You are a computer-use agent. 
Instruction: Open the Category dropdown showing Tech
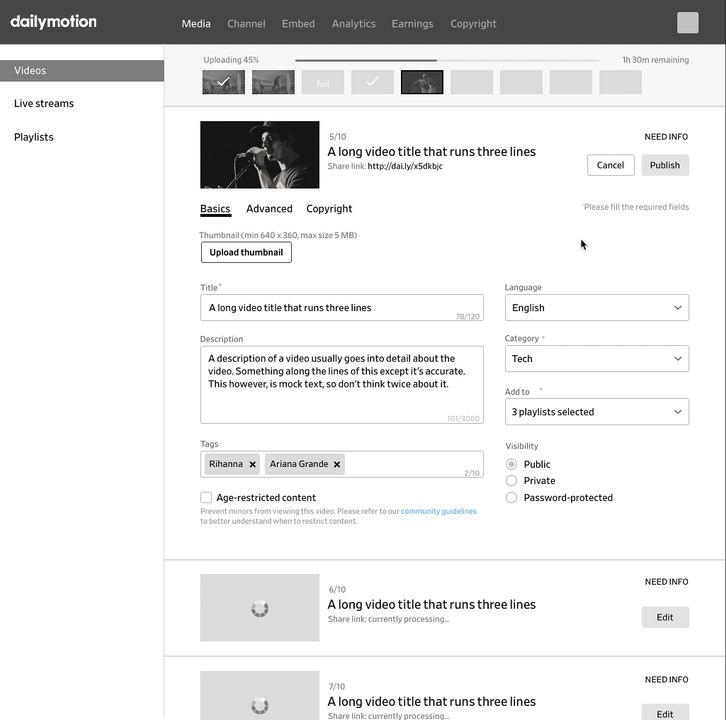pyautogui.click(x=597, y=358)
